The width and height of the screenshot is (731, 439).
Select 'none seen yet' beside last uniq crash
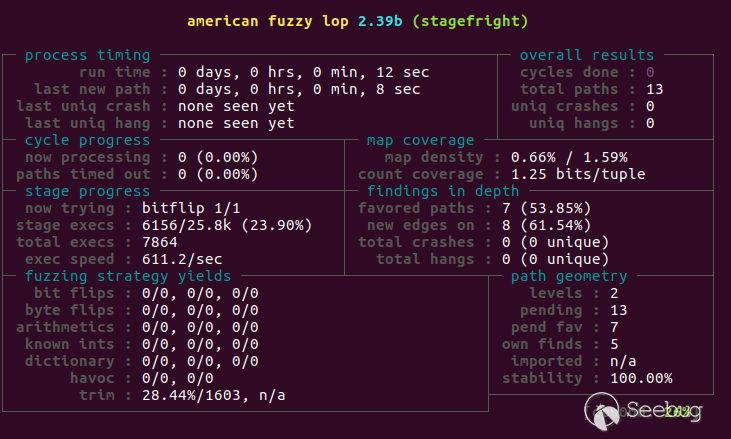pyautogui.click(x=236, y=106)
